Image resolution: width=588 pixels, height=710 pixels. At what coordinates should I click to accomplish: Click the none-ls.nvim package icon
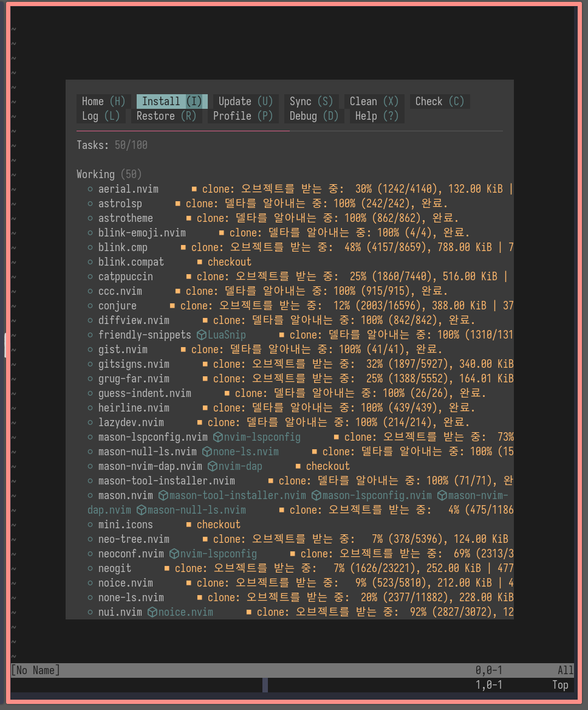[207, 452]
